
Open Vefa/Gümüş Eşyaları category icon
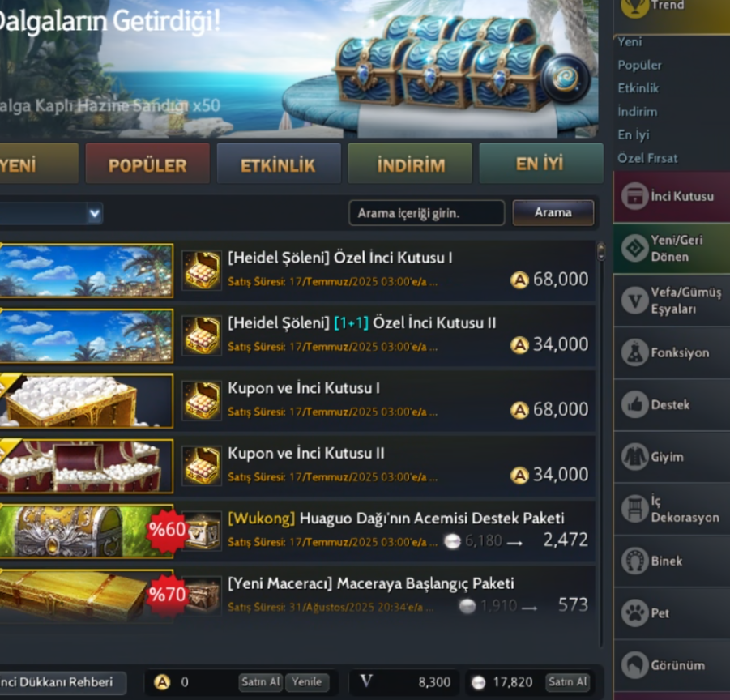click(x=634, y=301)
